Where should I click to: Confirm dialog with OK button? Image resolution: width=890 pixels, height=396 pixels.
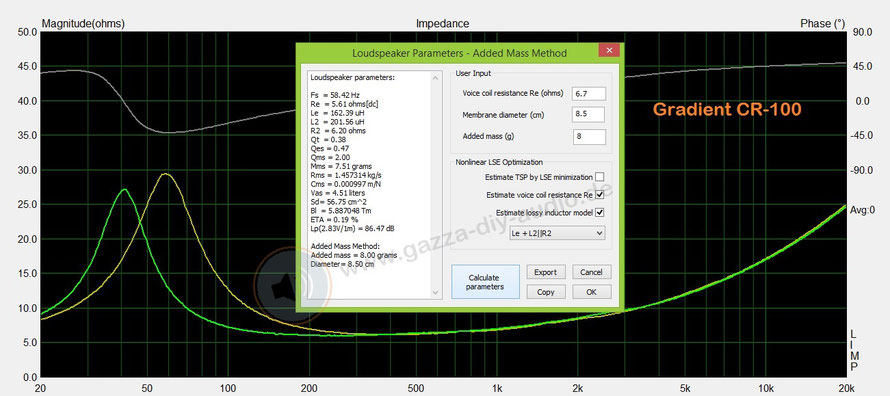pos(591,292)
